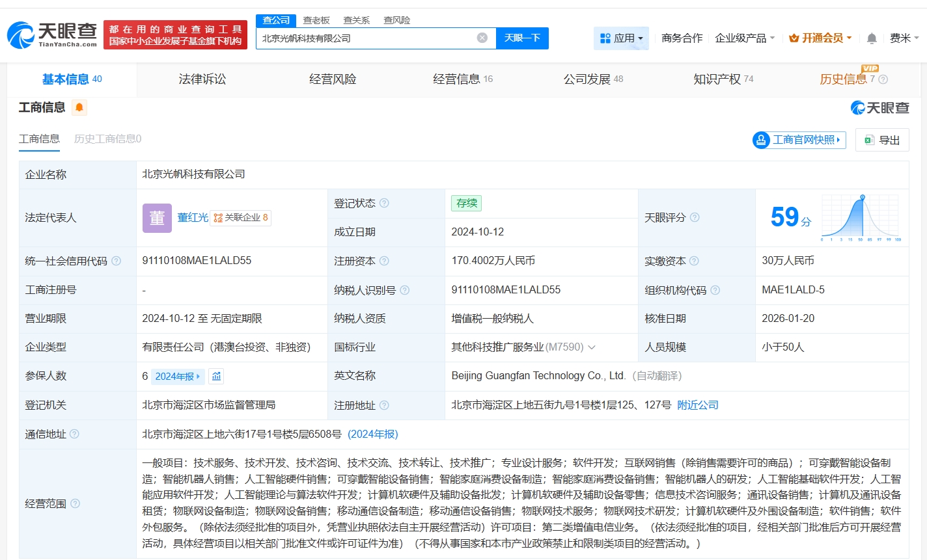This screenshot has height=560, width=927.
Task: Clear the search box with X icon
Action: click(x=482, y=38)
